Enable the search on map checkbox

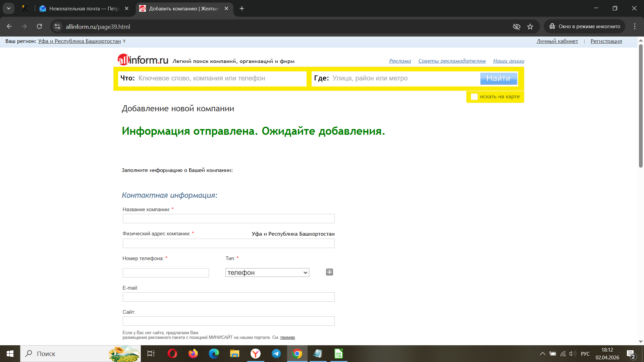pos(474,97)
